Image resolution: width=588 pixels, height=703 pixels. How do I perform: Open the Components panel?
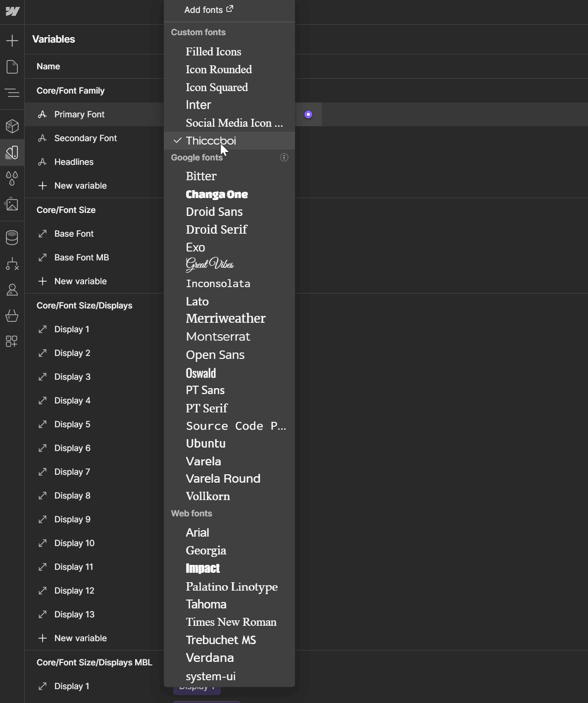click(x=12, y=126)
